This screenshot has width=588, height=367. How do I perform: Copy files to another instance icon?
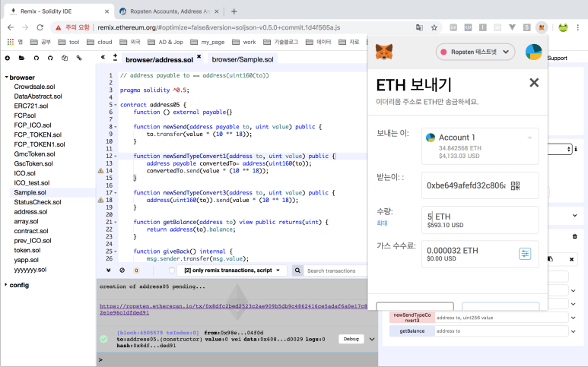65,58
